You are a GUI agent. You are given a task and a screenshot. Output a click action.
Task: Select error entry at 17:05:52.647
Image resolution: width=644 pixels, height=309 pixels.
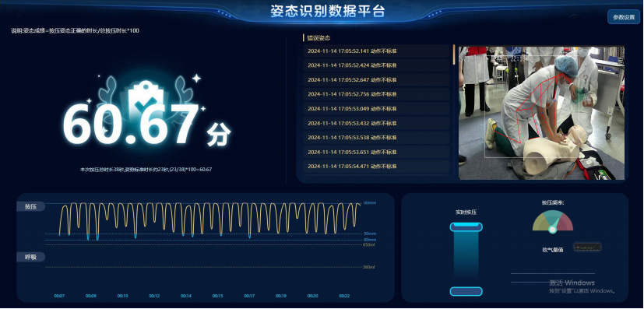coord(376,79)
